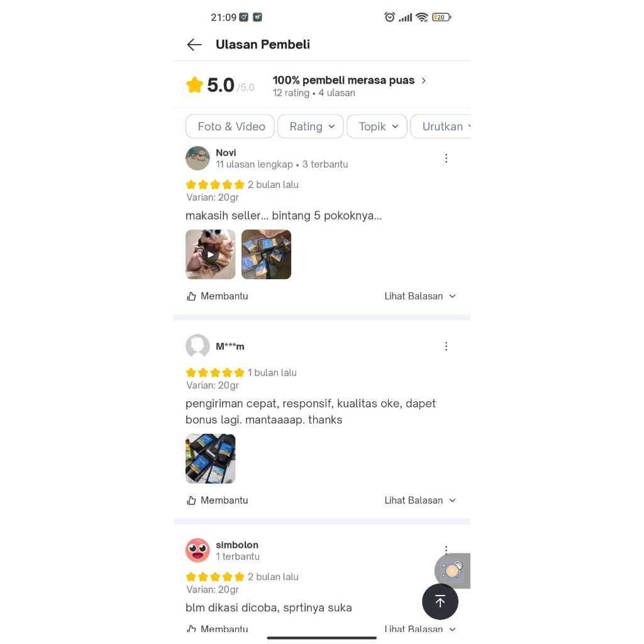
Task: Expand Lihat Balasan under M***m's review
Action: [420, 500]
